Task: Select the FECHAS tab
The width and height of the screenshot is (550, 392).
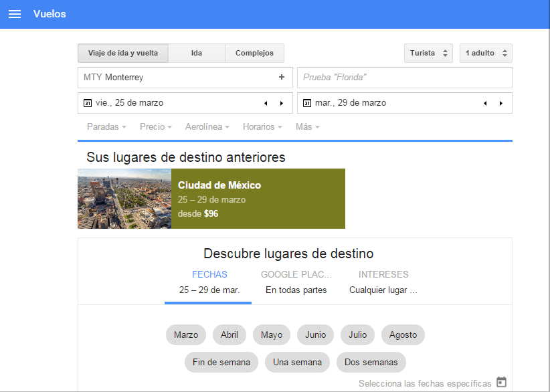Action: (209, 274)
